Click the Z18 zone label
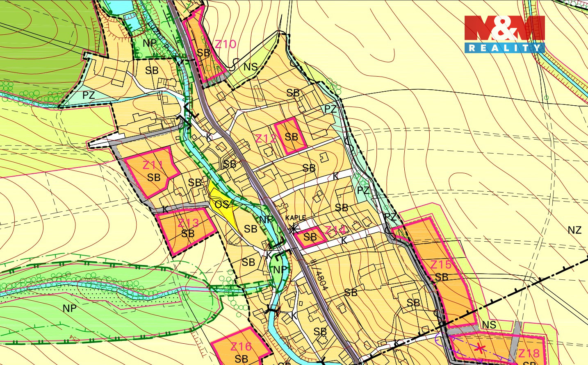 529,353
